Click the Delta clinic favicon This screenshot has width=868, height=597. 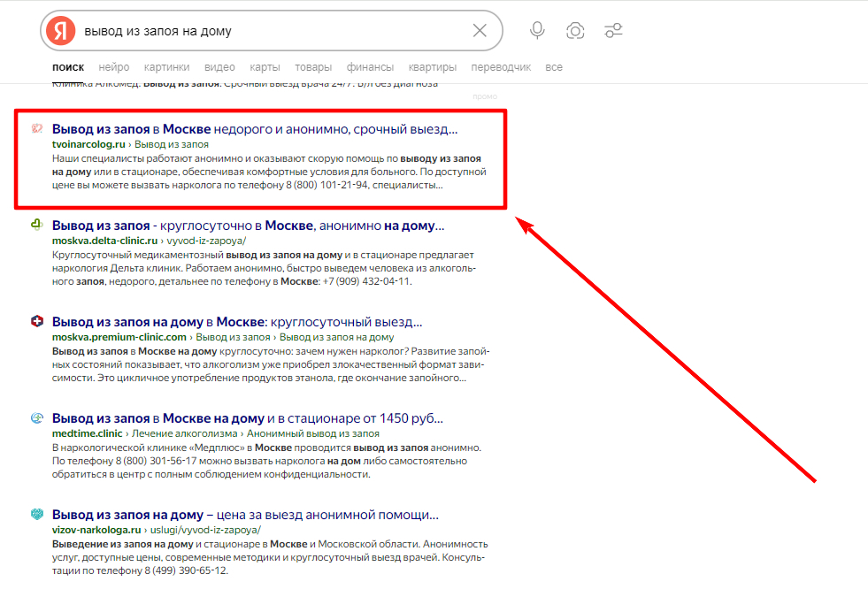37,226
